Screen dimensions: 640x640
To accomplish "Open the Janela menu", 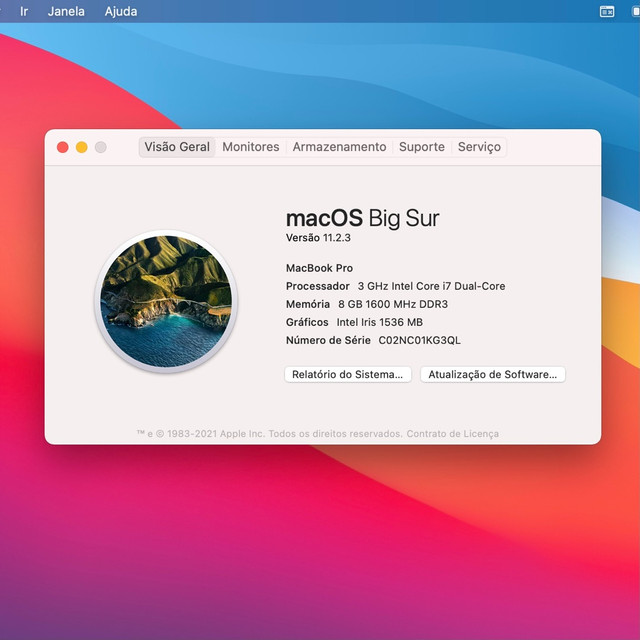I will pyautogui.click(x=66, y=11).
